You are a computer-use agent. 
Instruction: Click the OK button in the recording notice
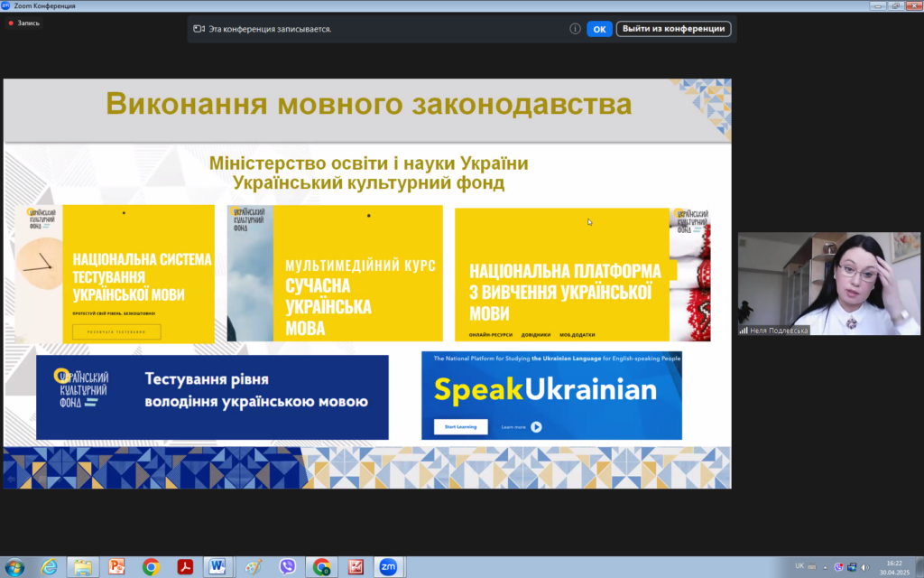(x=599, y=29)
